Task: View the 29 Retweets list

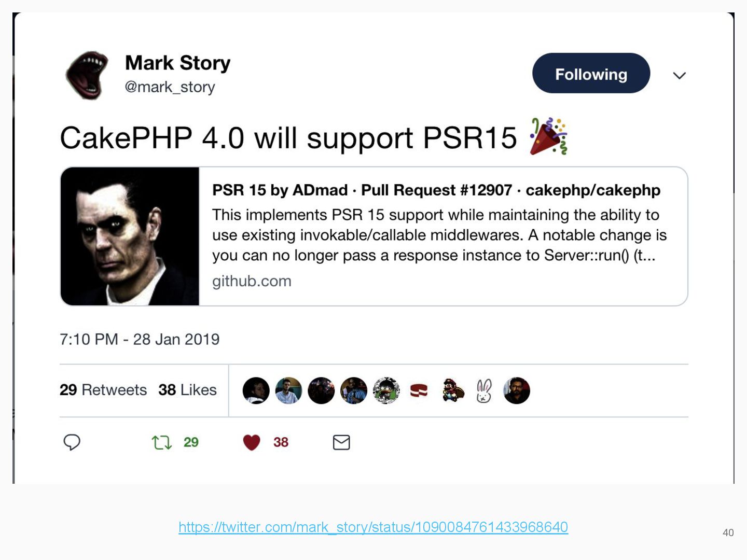Action: coord(103,390)
